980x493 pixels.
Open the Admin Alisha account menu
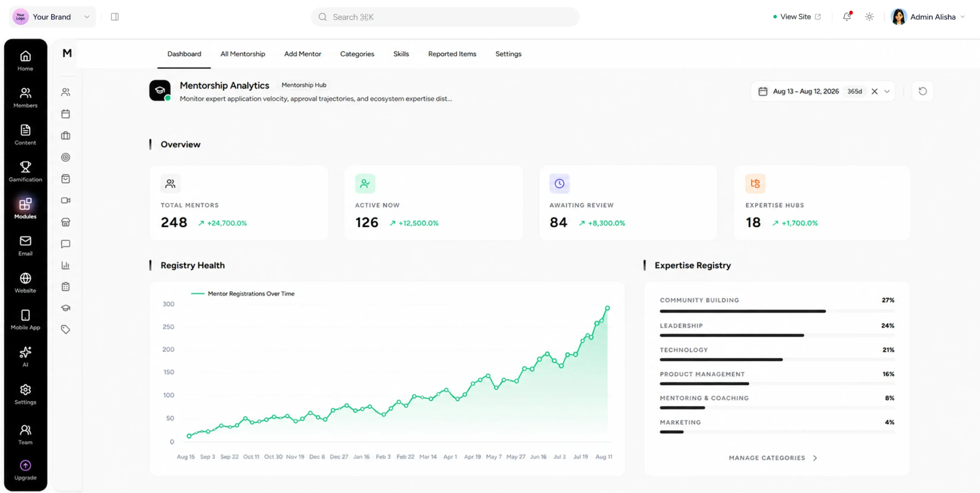click(928, 17)
